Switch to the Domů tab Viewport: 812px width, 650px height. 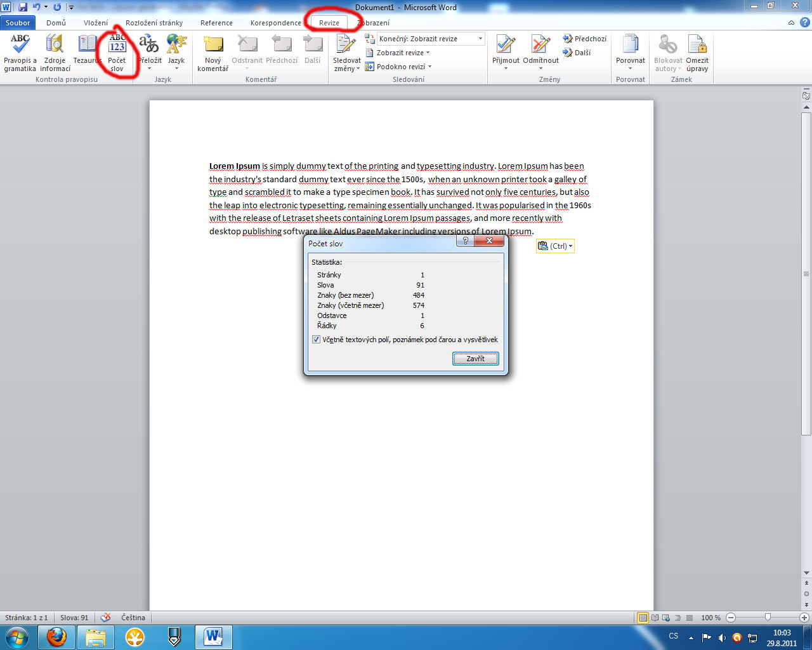pyautogui.click(x=56, y=23)
